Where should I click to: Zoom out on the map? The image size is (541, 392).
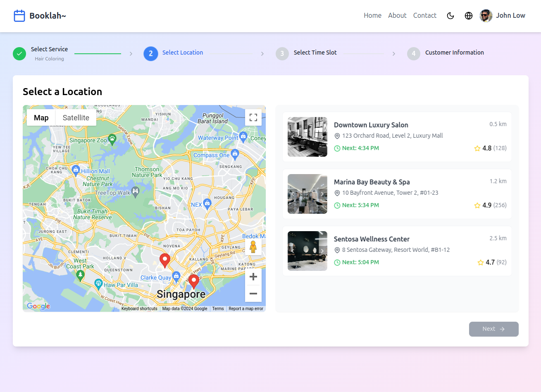coord(253,294)
